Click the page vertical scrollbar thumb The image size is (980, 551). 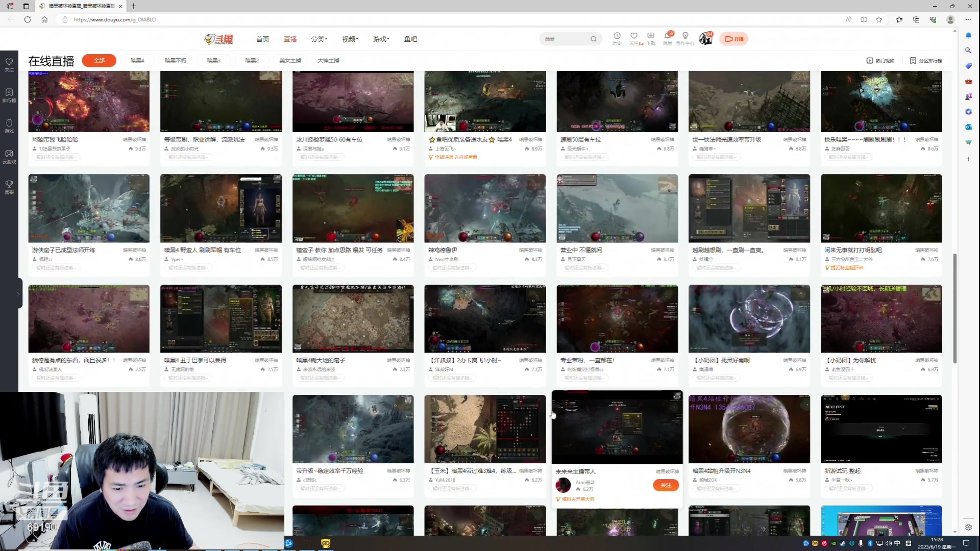(954, 308)
